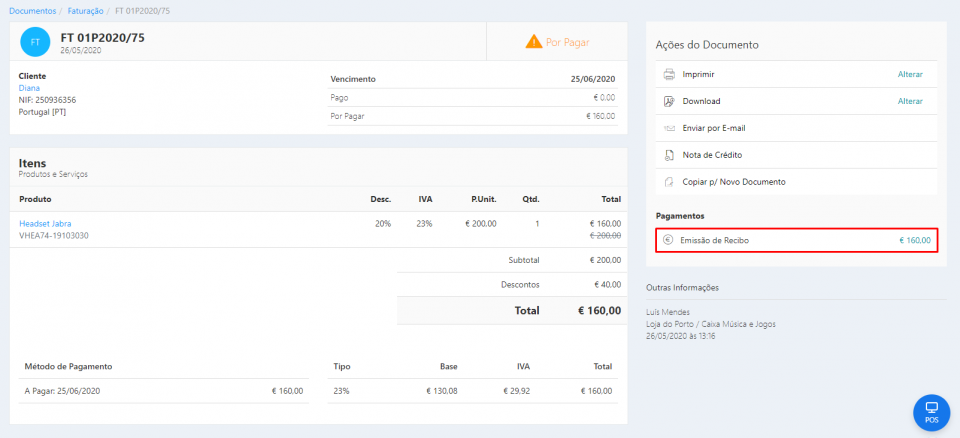Click the Nota de Crédito document icon
The width and height of the screenshot is (960, 438).
[669, 156]
